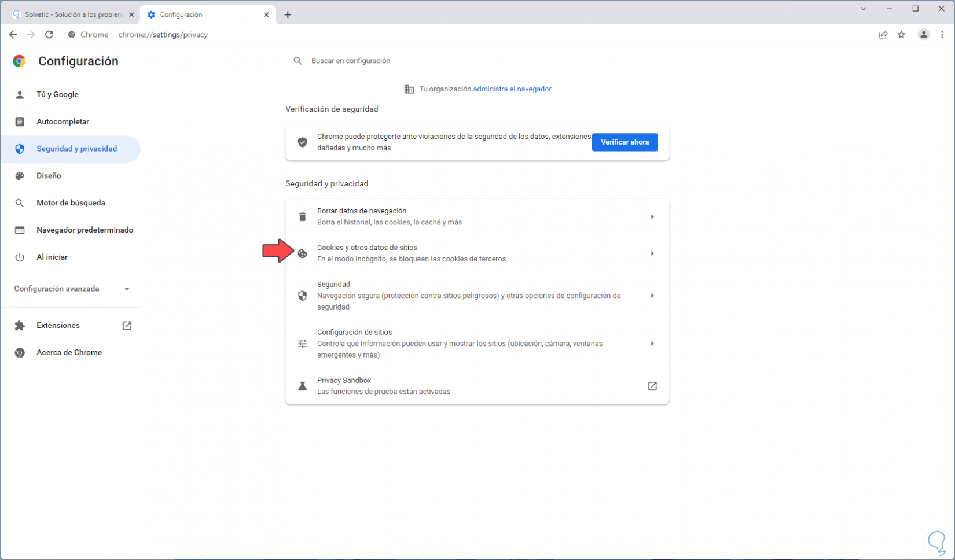Image resolution: width=955 pixels, height=560 pixels.
Task: Click the back navigation arrow
Action: 13,35
